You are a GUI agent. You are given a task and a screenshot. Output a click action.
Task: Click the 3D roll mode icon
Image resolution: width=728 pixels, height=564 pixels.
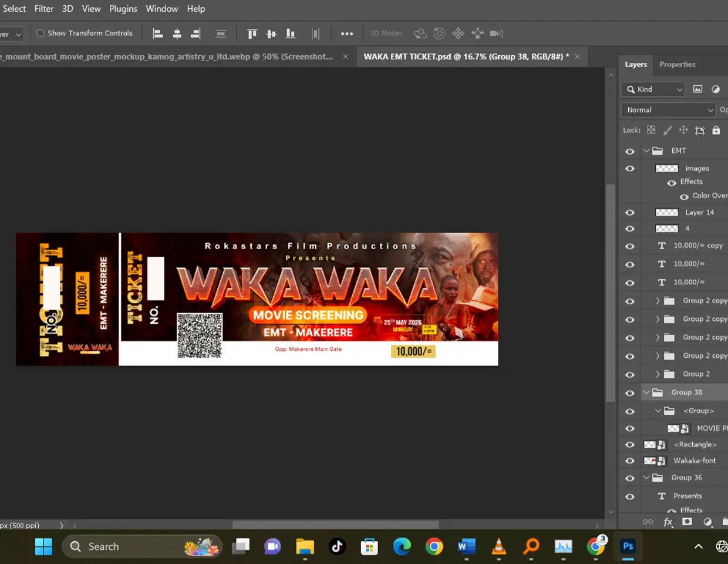click(x=439, y=33)
